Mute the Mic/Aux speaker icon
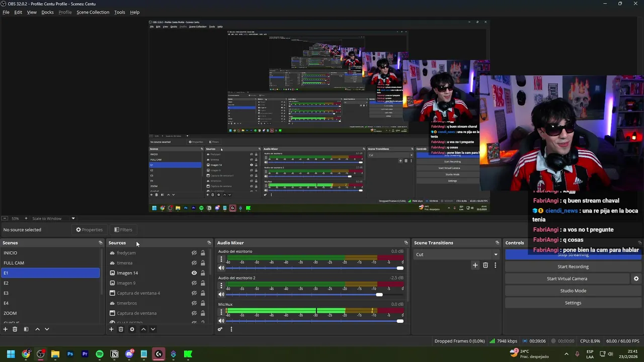The height and width of the screenshot is (362, 644). [x=221, y=321]
